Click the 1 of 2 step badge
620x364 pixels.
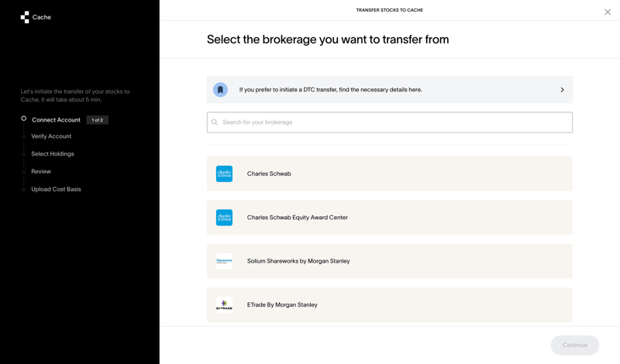click(98, 120)
